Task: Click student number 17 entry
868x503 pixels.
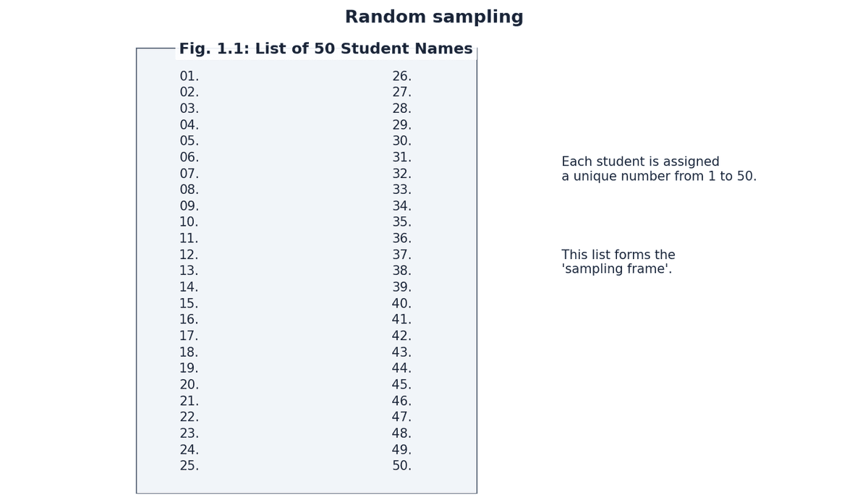Action: coord(189,336)
